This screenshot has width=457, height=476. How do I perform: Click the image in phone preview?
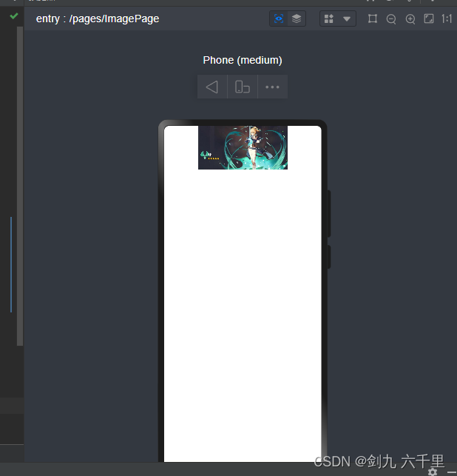tap(243, 147)
